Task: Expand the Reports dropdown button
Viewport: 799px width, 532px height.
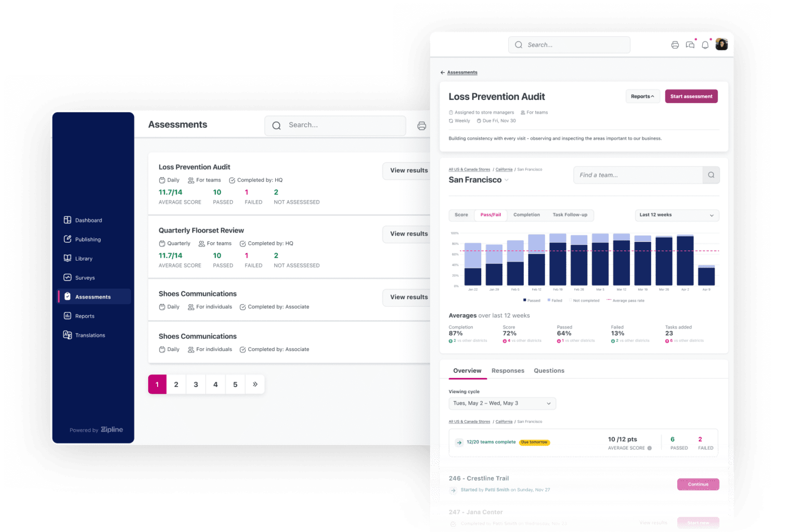Action: click(x=642, y=96)
